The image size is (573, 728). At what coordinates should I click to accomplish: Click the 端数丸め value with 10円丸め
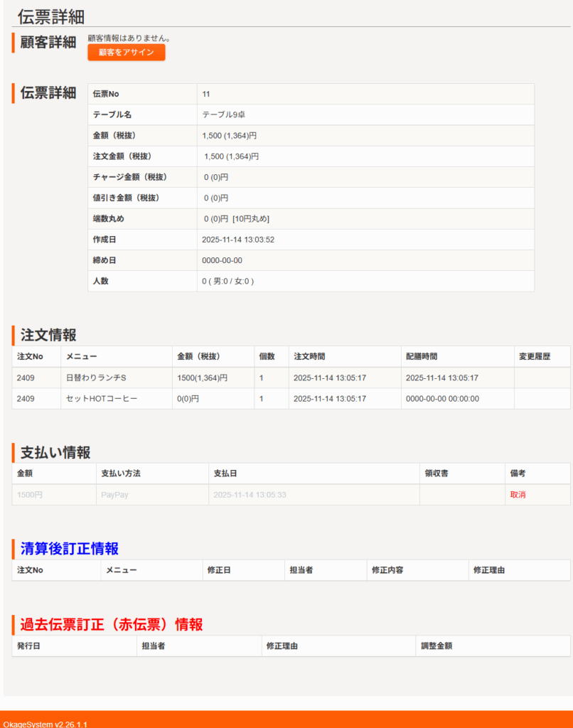(237, 219)
